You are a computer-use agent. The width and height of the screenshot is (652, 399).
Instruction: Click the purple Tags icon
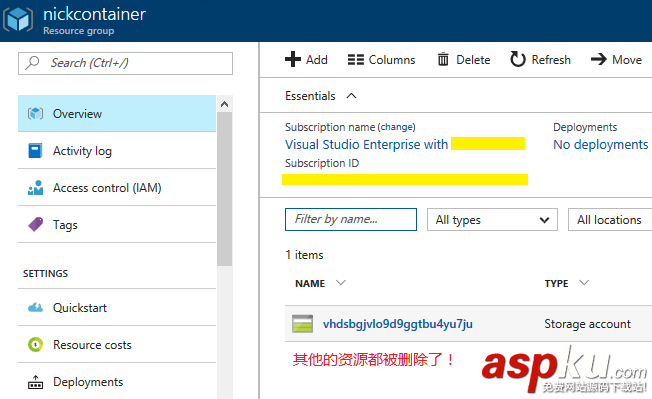click(x=35, y=224)
